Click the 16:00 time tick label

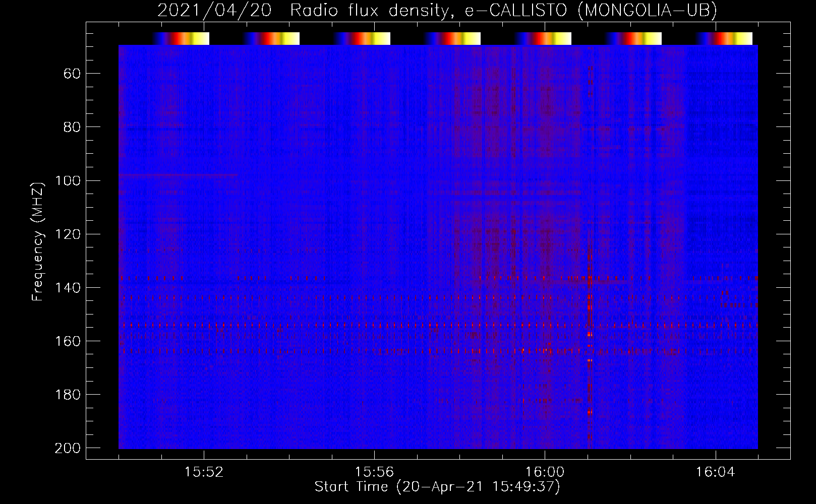click(545, 472)
